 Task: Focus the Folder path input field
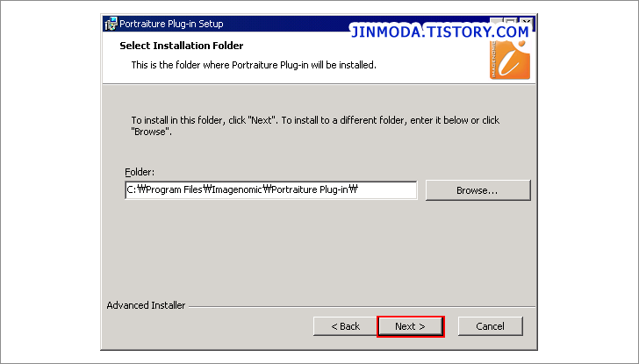[x=271, y=190]
